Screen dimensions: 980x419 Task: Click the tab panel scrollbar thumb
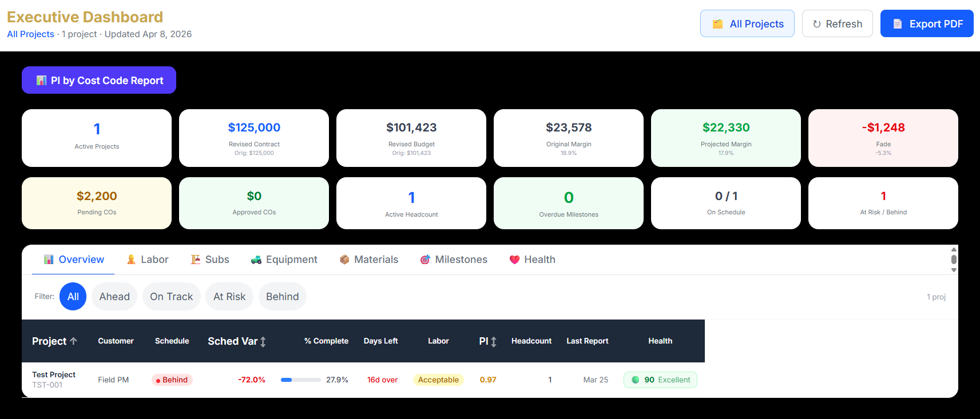click(954, 260)
